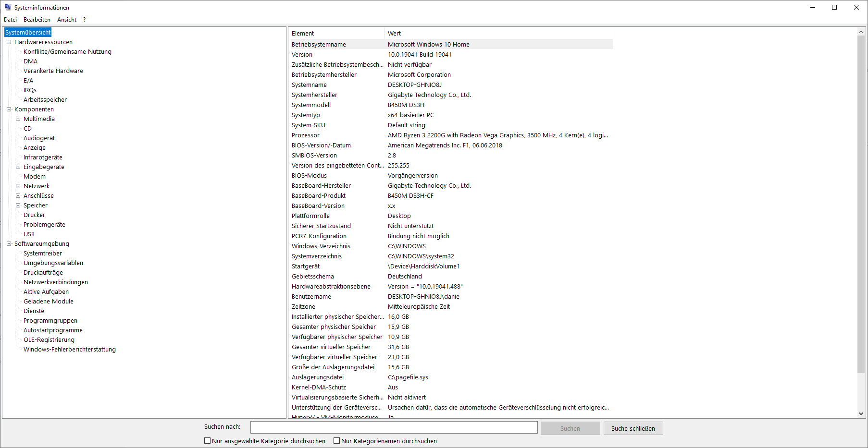868x448 pixels.
Task: Enable Nur ausgewählte Kategorie durchsuchen checkbox
Action: click(x=208, y=441)
